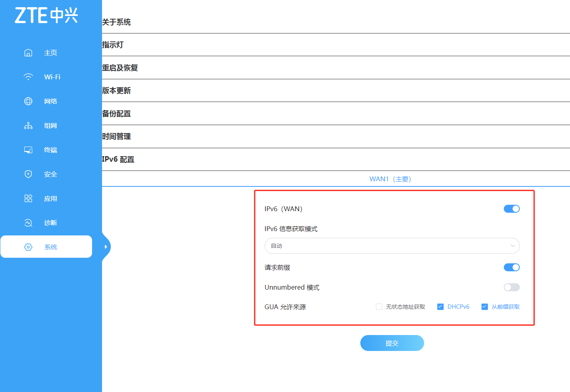Collapse the IPv6 配置 section
This screenshot has width=570, height=392.
336,159
